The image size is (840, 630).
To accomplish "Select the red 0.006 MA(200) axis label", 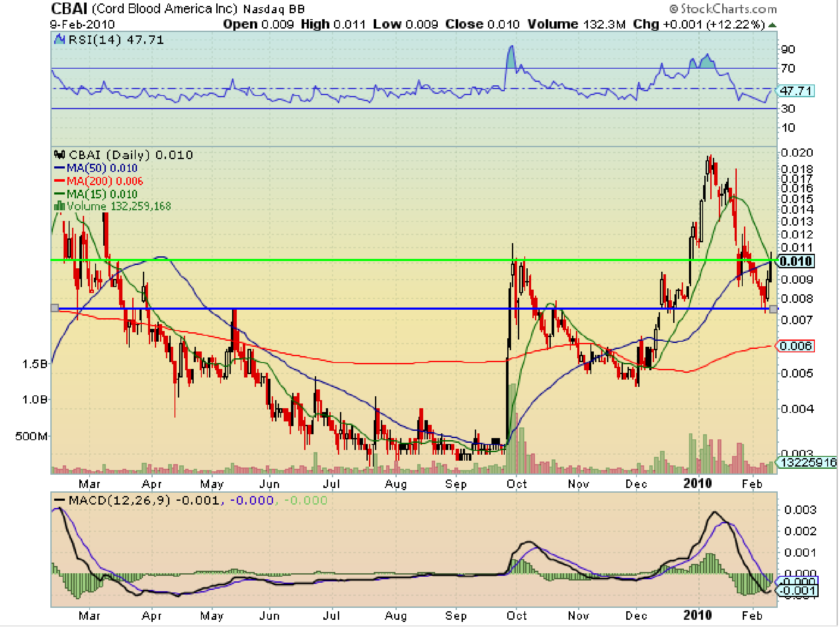I will [796, 345].
